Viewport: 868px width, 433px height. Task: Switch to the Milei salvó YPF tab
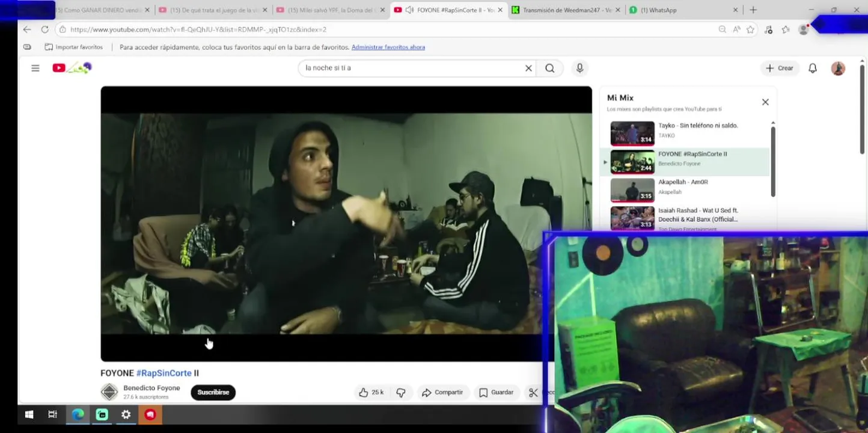coord(330,10)
